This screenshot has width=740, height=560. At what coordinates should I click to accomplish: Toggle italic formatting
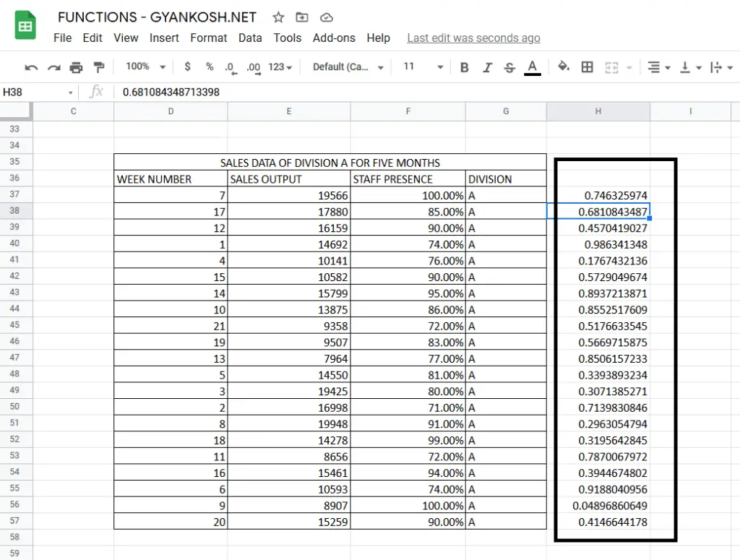click(487, 67)
